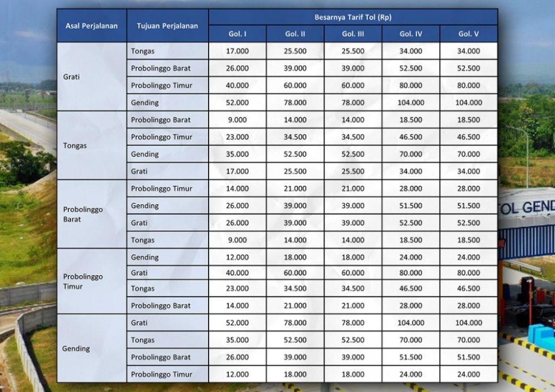Image resolution: width=555 pixels, height=392 pixels.
Task: Click the "Asal Perjalanan" column header
Action: tap(92, 26)
